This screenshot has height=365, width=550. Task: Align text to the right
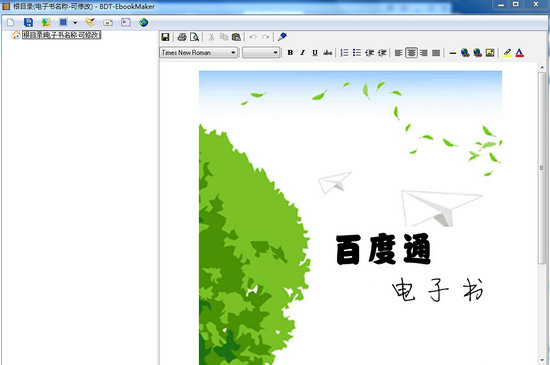[424, 53]
